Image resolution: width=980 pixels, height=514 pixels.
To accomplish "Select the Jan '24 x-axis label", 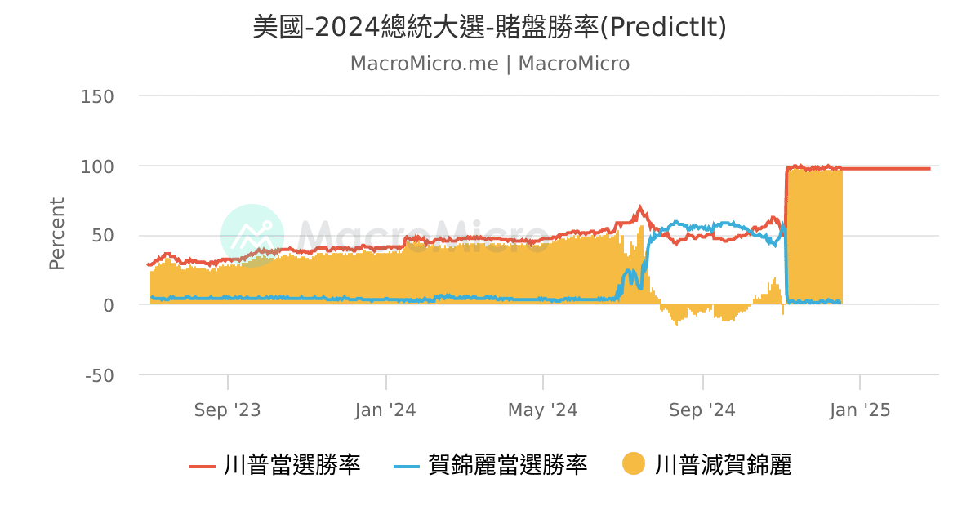I will click(385, 410).
